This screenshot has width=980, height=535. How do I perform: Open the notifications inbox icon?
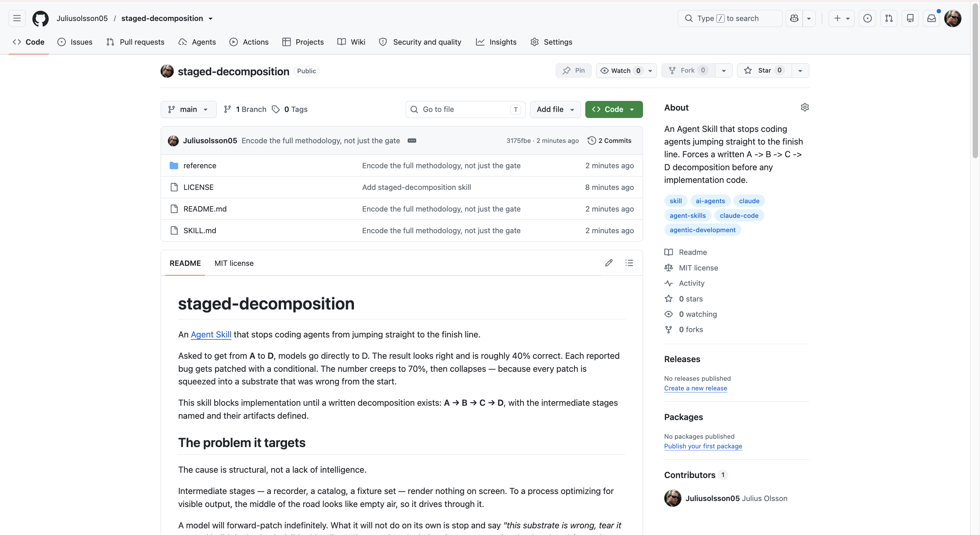click(x=931, y=18)
